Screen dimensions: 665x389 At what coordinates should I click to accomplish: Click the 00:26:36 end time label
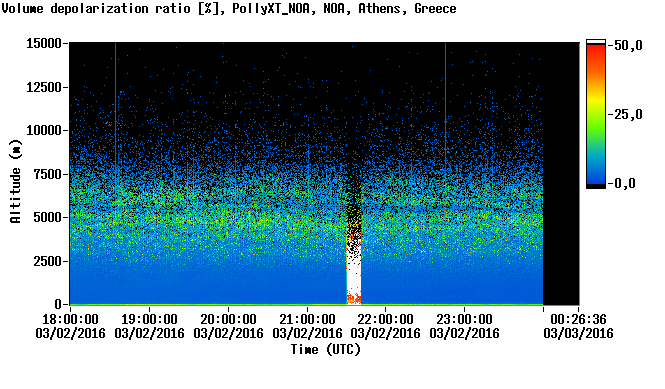point(578,319)
